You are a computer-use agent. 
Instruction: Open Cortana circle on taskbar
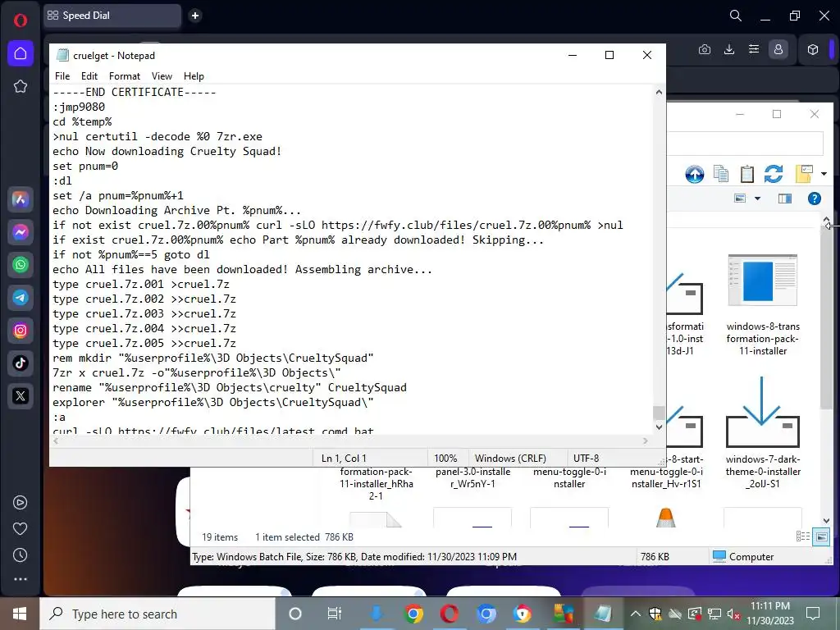click(x=295, y=614)
